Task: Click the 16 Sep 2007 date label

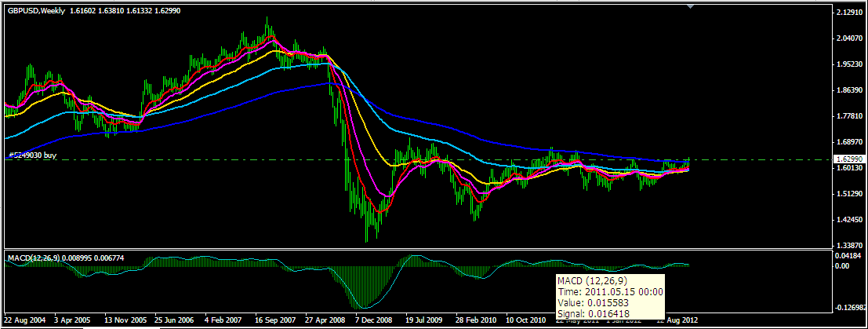Action: click(275, 320)
